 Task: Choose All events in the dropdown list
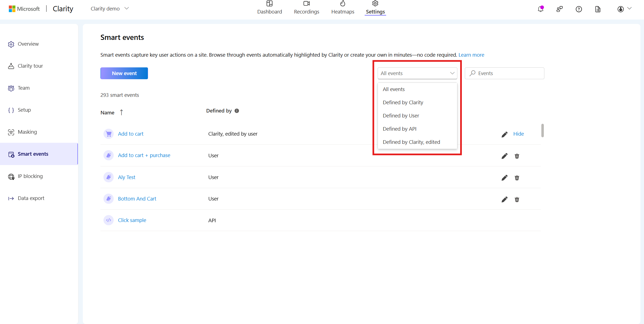[417, 89]
